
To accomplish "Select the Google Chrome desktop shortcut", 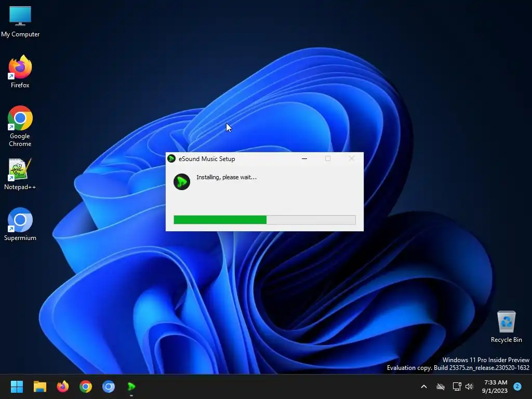I will tap(20, 126).
